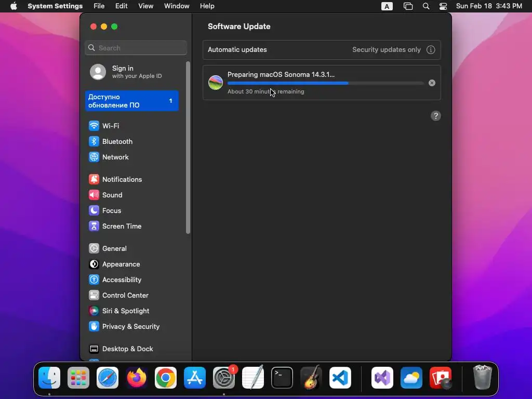Launch Firefox from the Dock
The image size is (532, 399).
[x=137, y=378]
